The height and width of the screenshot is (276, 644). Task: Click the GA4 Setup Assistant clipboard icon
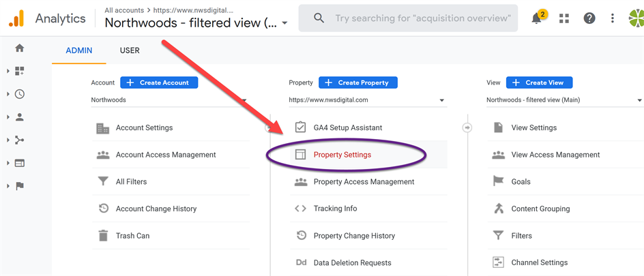tap(301, 127)
